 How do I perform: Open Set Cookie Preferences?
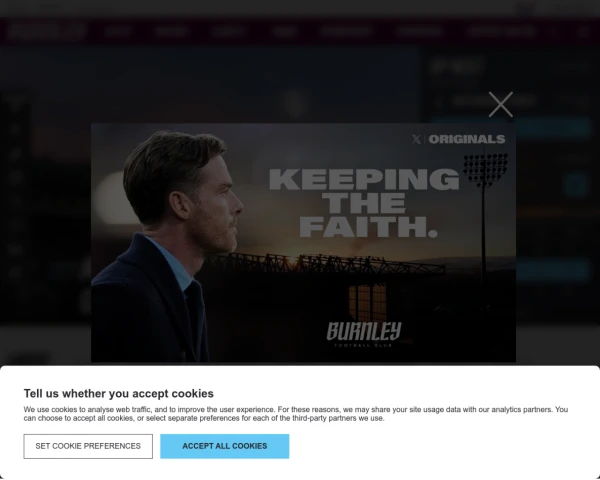point(88,446)
